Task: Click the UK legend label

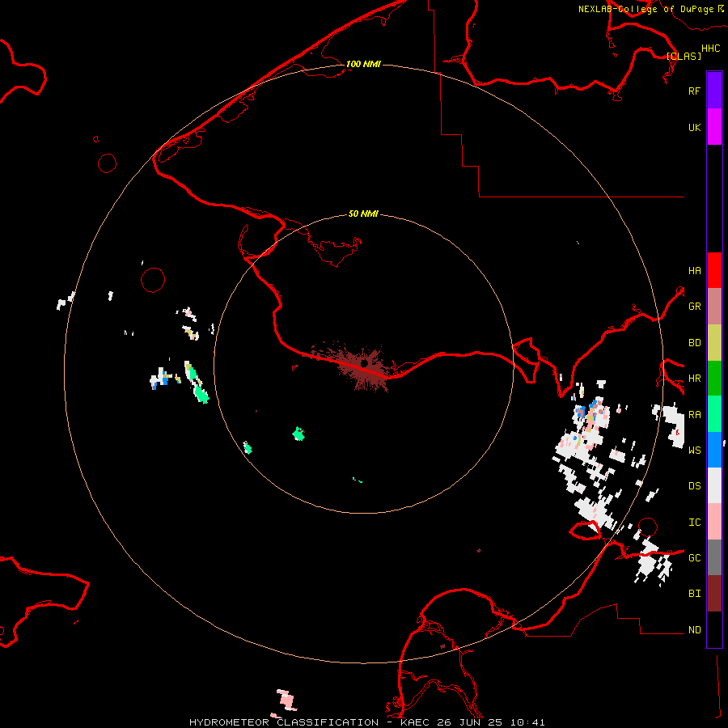Action: [694, 127]
